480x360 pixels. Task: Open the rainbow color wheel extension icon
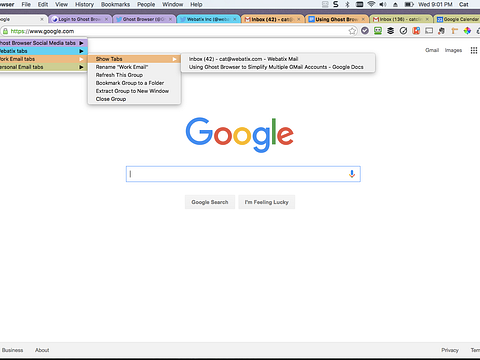coord(467,31)
